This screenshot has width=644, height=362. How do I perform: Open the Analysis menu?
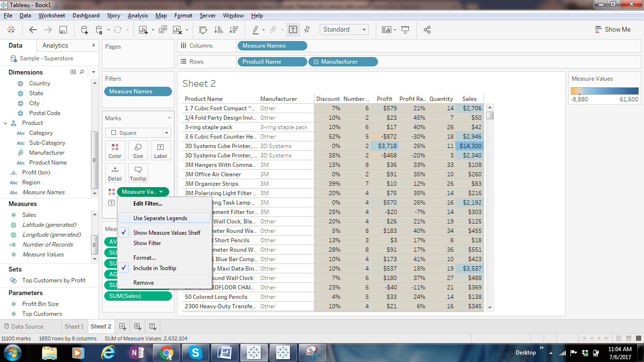tap(138, 16)
